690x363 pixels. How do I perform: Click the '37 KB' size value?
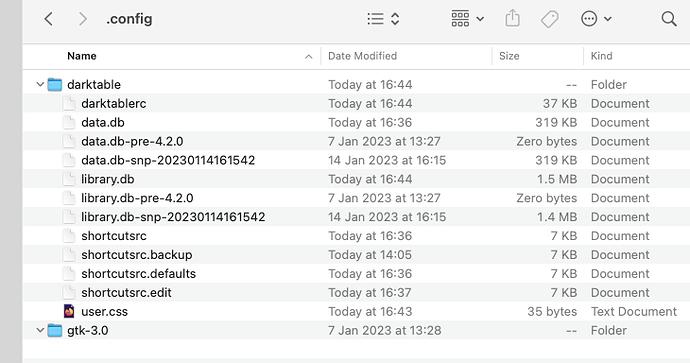[x=560, y=103]
